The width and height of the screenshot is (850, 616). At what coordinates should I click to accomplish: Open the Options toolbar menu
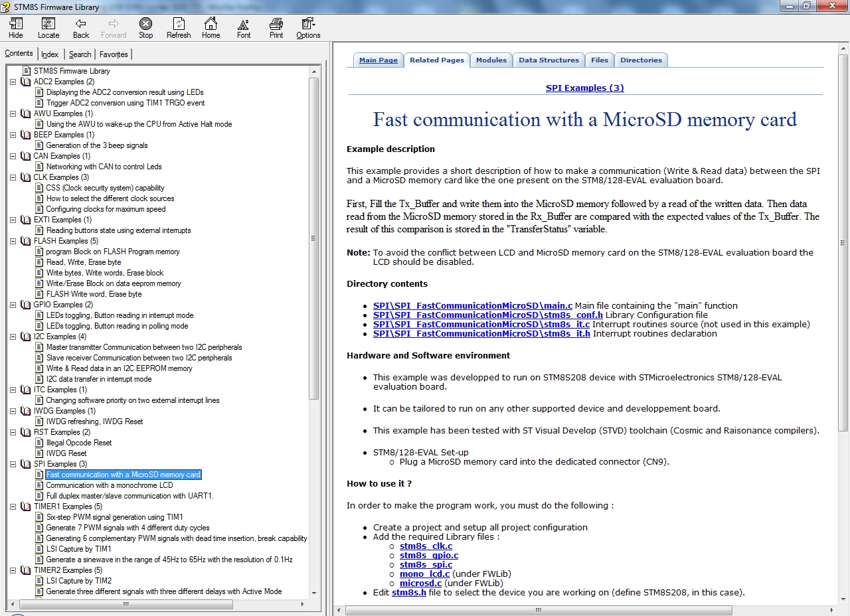(x=308, y=28)
